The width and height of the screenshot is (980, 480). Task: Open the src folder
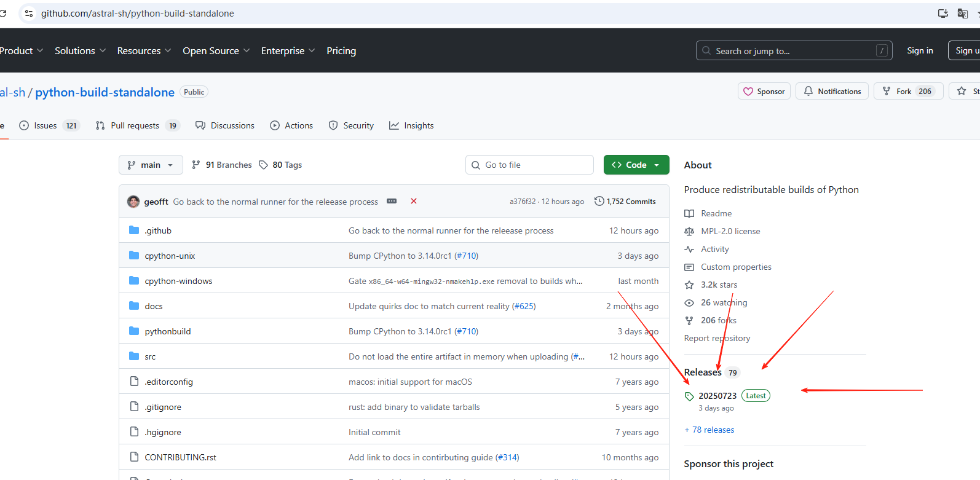coord(150,356)
